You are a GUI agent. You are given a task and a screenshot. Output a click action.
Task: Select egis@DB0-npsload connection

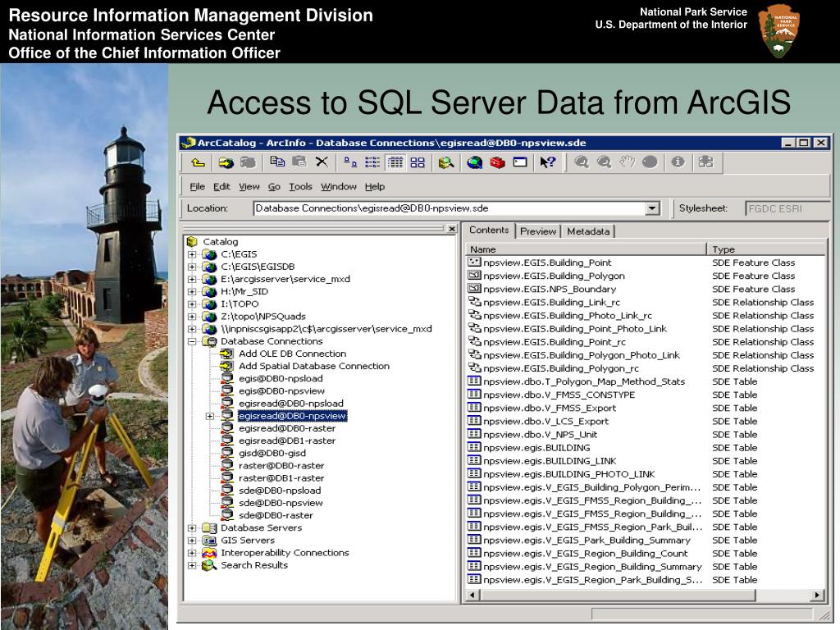tap(281, 379)
